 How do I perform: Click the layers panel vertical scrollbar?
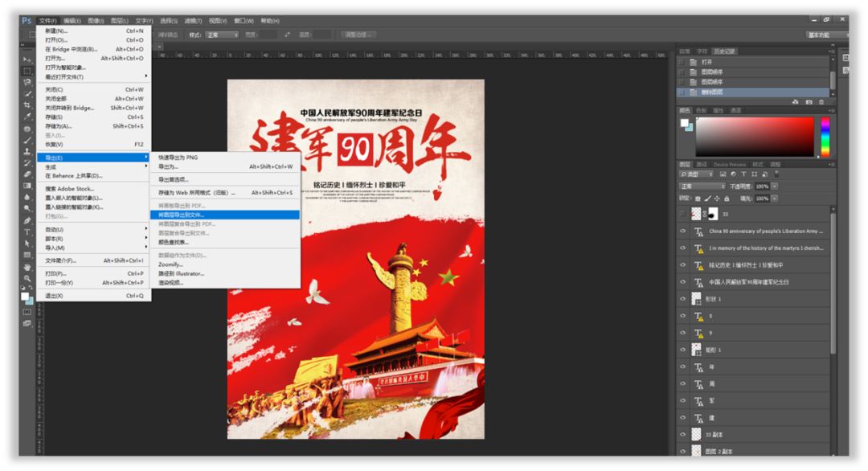pyautogui.click(x=833, y=282)
